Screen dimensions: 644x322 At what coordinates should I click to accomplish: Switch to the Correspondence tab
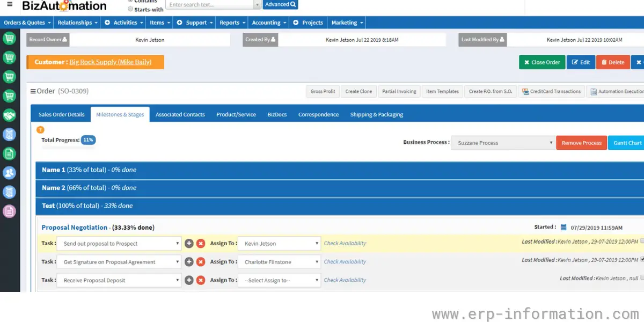tap(318, 114)
